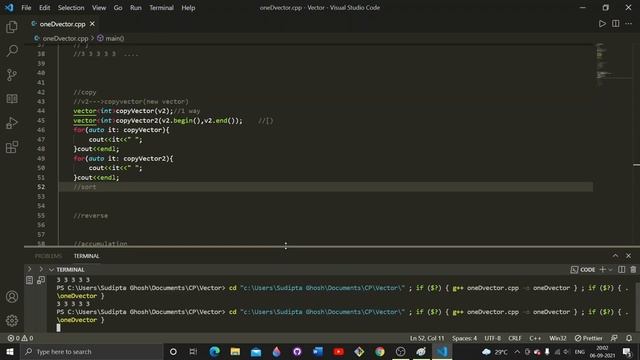Open Source Control view

12,75
